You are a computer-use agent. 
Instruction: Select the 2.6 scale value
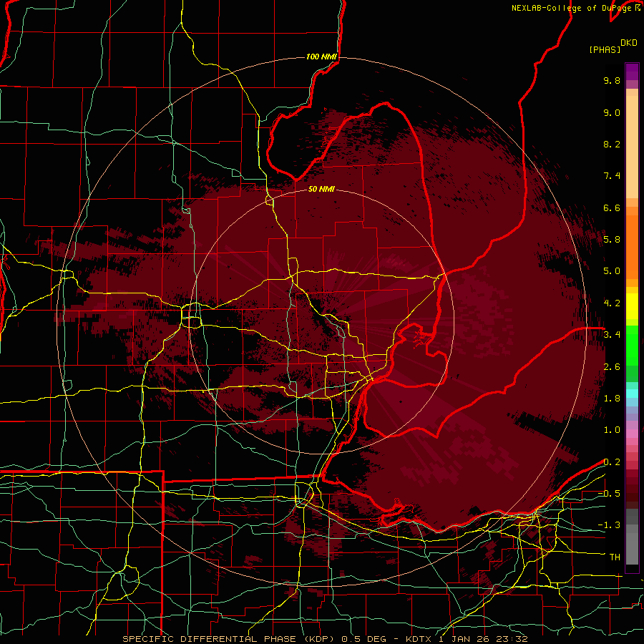click(612, 367)
